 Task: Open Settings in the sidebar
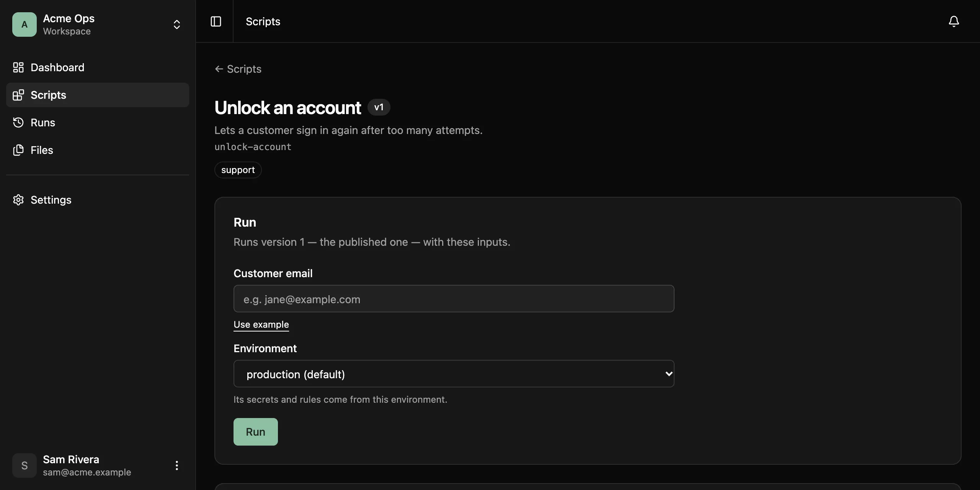[98, 200]
